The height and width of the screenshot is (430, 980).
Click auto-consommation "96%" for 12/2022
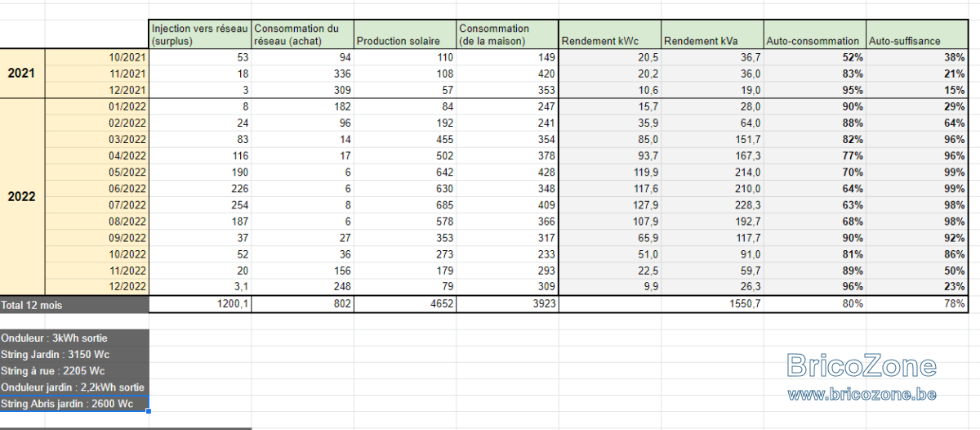click(814, 286)
